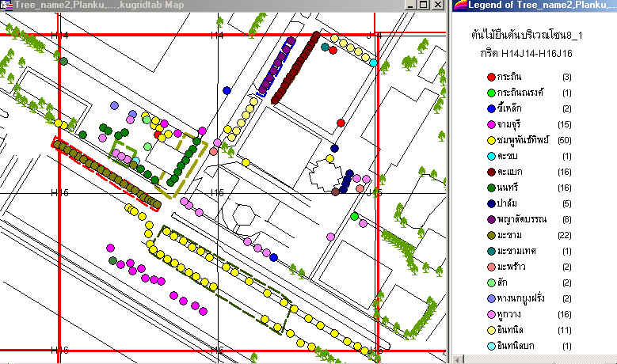Maximize the Tree_name2 map window
This screenshot has height=364, width=617.
(x=425, y=6)
